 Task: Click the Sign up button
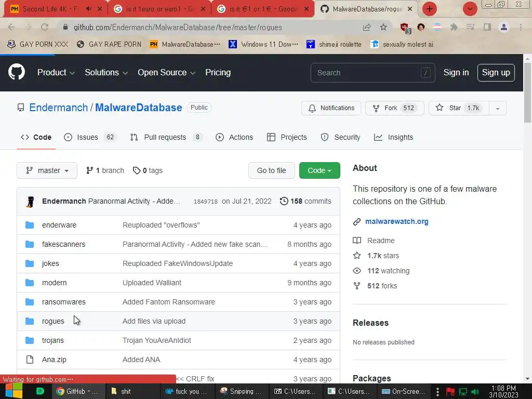coord(496,73)
